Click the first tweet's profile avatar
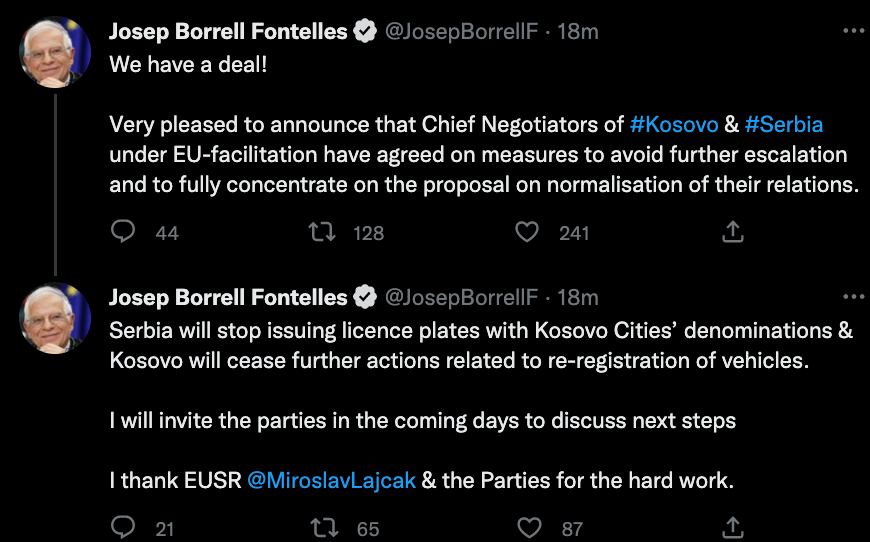The width and height of the screenshot is (870, 542). 57,52
